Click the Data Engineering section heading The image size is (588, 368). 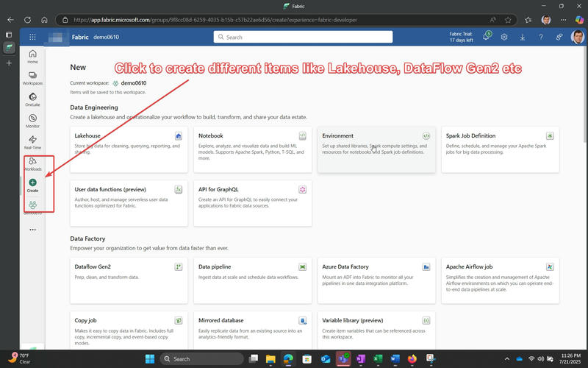94,107
